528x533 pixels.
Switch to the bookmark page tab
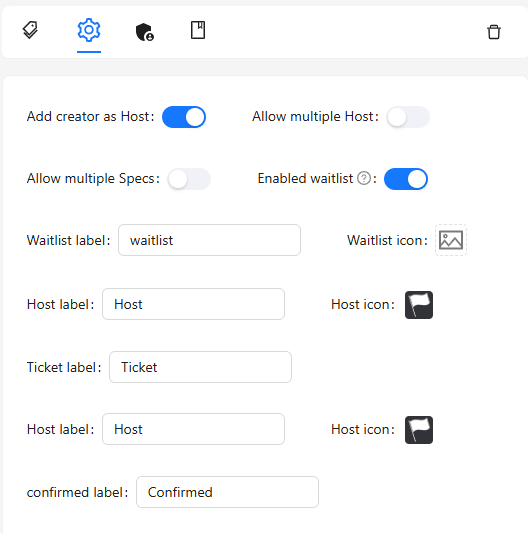click(x=198, y=30)
